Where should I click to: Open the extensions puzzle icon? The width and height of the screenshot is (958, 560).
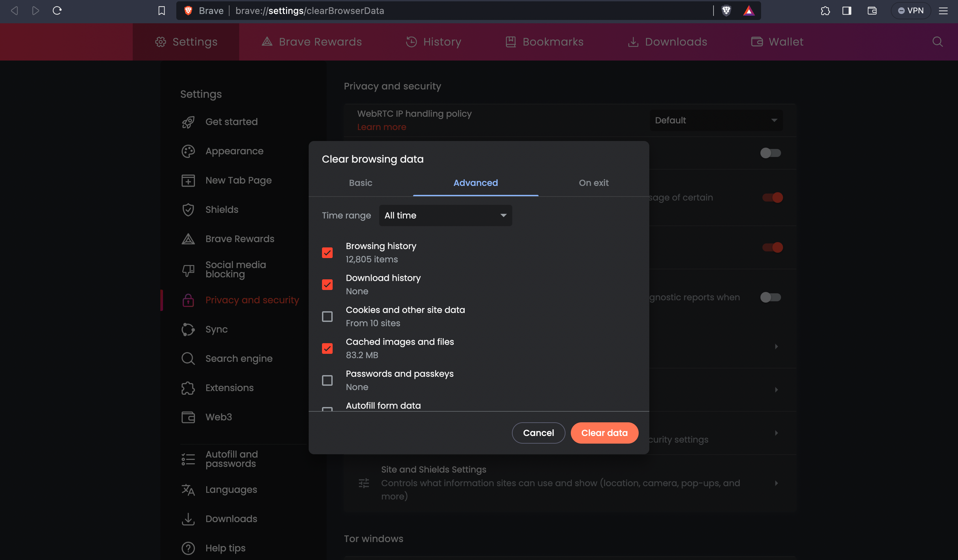click(x=825, y=11)
